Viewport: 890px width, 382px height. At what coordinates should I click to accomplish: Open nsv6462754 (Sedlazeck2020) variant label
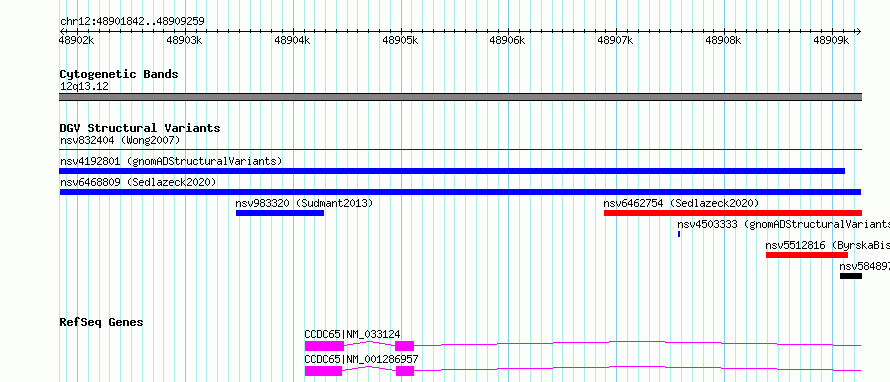tap(681, 203)
